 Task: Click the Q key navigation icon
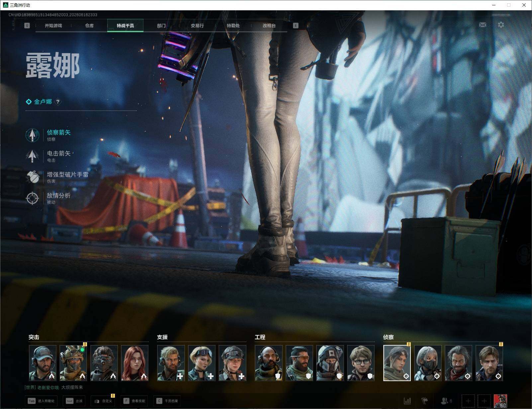click(27, 26)
